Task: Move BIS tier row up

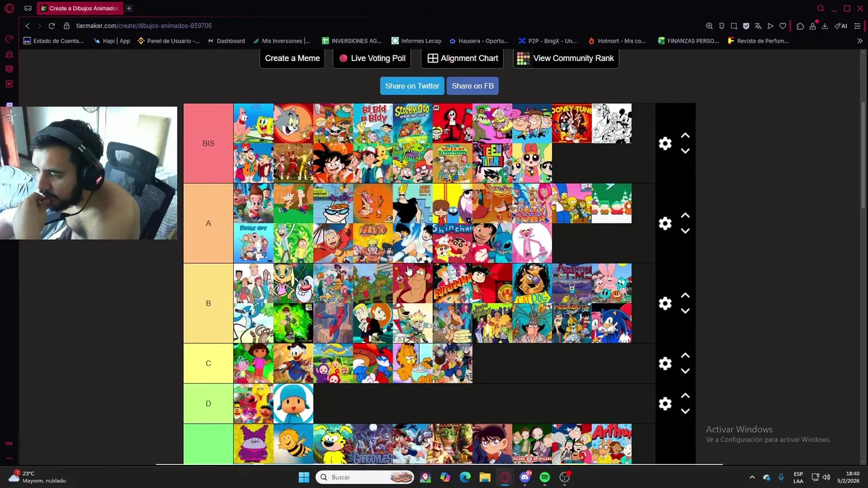Action: (x=685, y=136)
